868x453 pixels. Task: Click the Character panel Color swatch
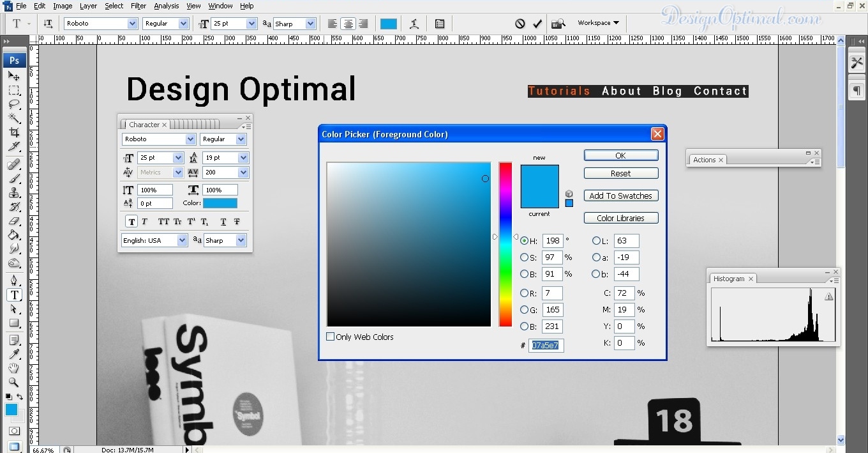220,203
